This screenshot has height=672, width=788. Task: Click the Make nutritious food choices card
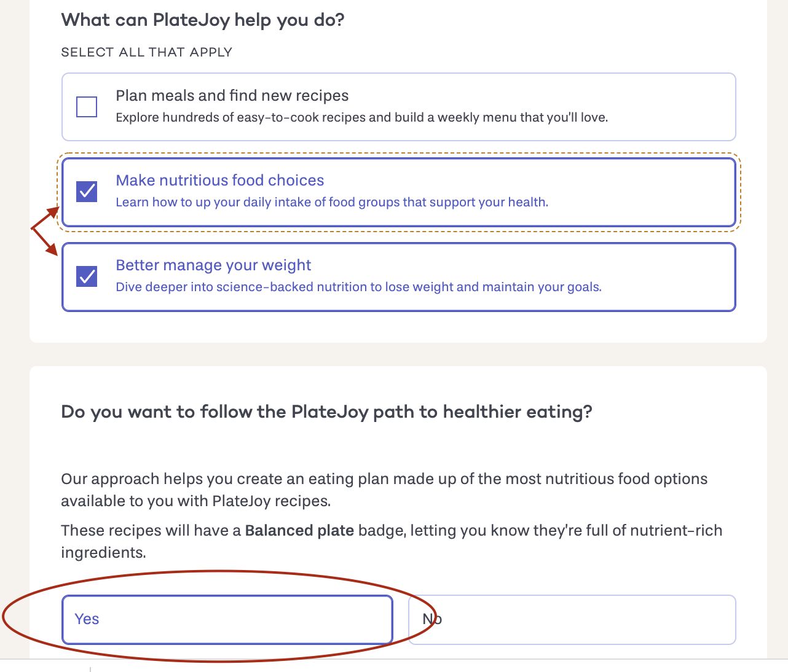tap(398, 192)
